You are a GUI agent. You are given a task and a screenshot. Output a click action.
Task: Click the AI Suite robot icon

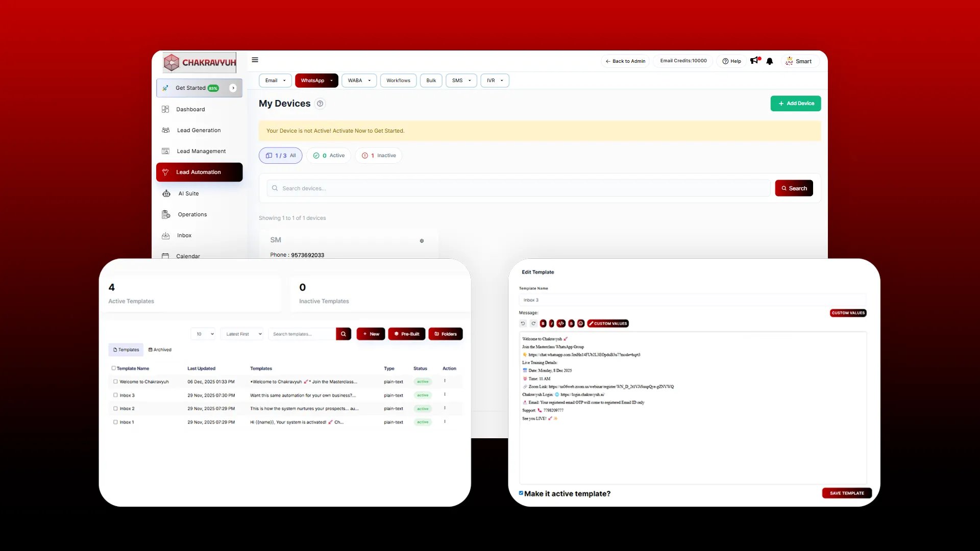point(166,193)
